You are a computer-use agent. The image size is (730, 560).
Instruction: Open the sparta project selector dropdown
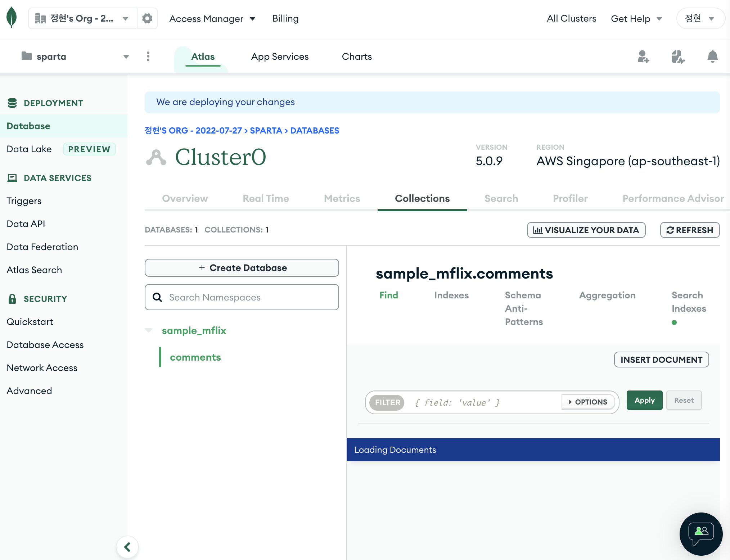[x=75, y=57]
